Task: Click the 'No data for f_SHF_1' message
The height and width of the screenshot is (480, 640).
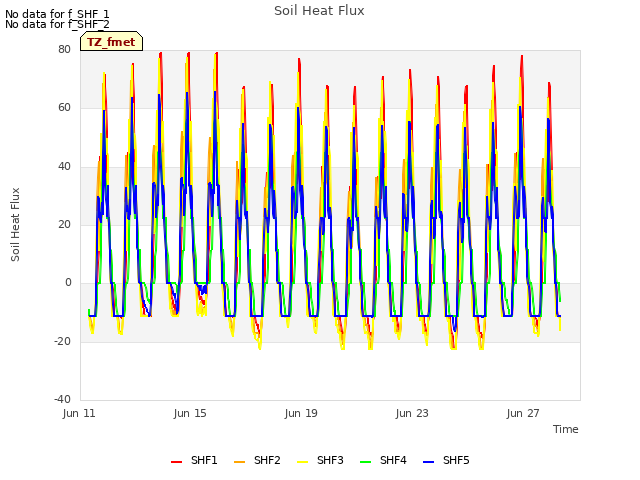Action: 57,14
